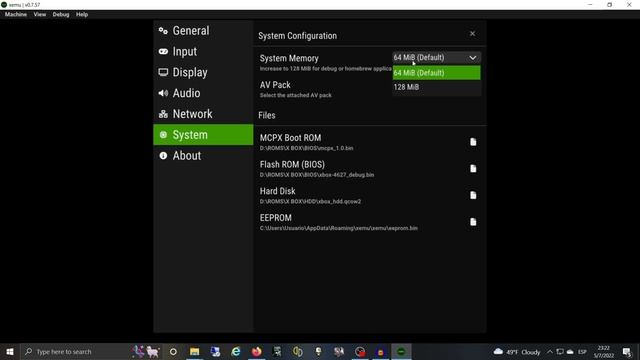This screenshot has width=640, height=360.
Task: Open the Help menu
Action: coord(82,14)
